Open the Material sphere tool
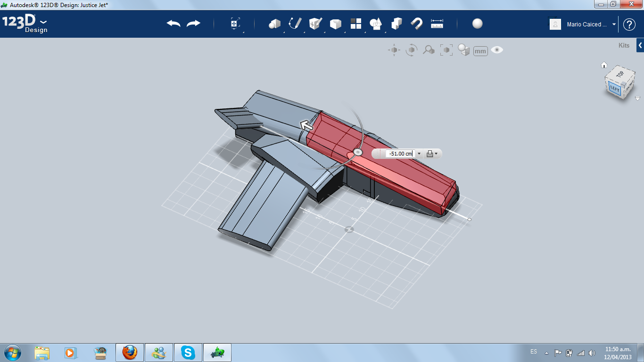Viewport: 644px width, 362px height. (x=478, y=24)
